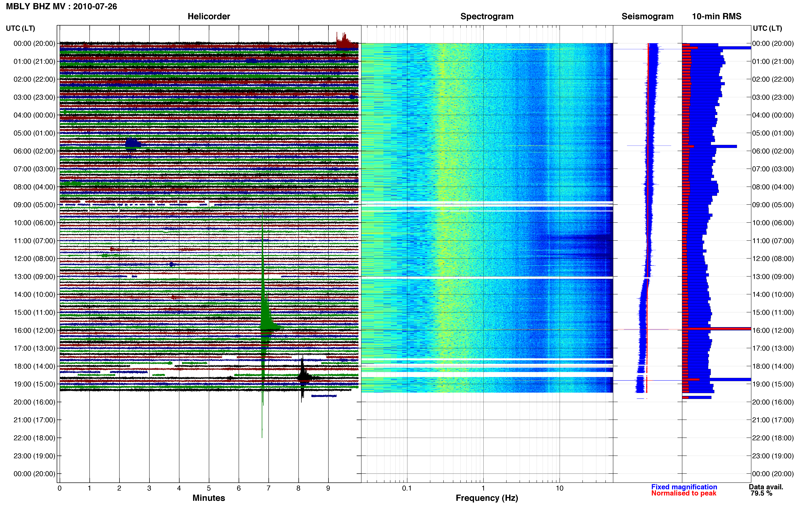The height and width of the screenshot is (508, 812).
Task: Click the 'Data avail.' label
Action: pos(766,487)
